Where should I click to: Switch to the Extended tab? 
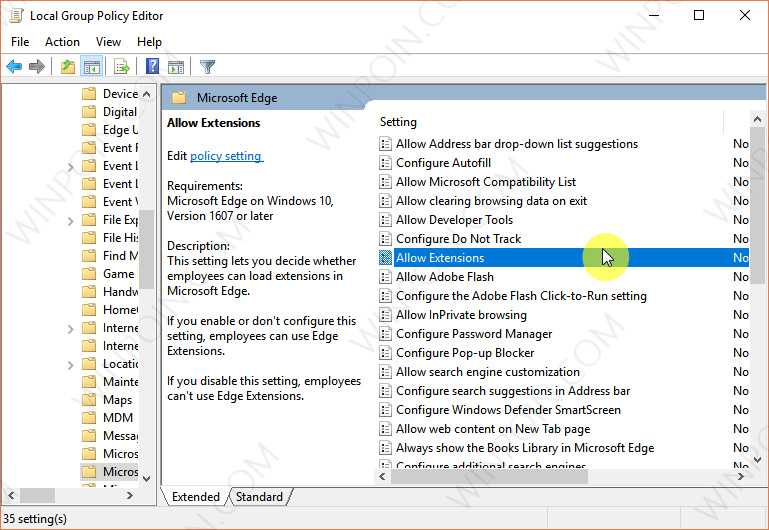(195, 497)
